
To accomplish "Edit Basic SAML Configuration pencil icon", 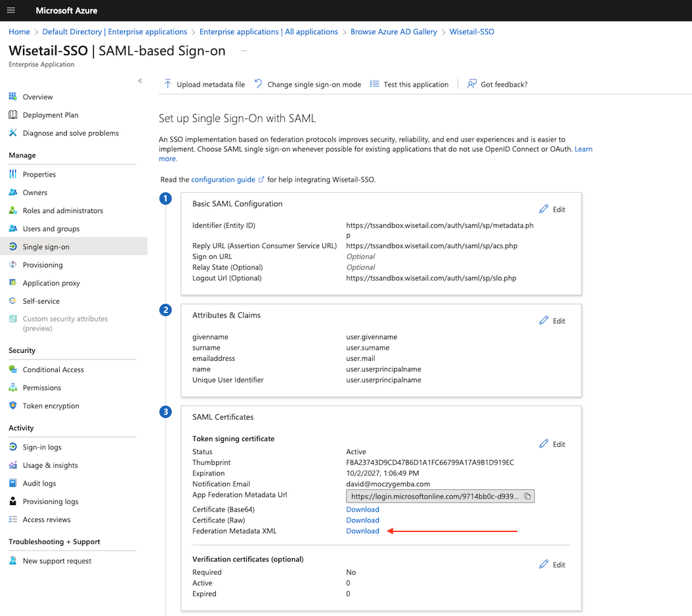I will (x=544, y=209).
